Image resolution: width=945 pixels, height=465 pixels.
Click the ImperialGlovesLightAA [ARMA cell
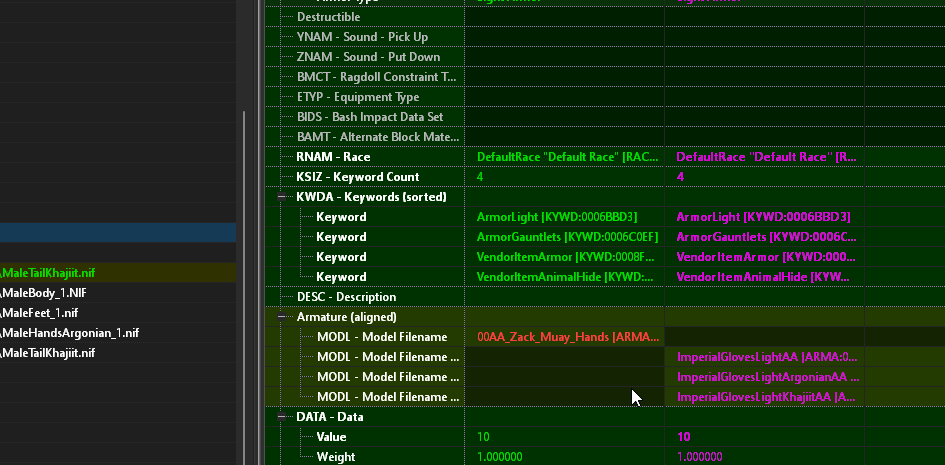pos(764,357)
